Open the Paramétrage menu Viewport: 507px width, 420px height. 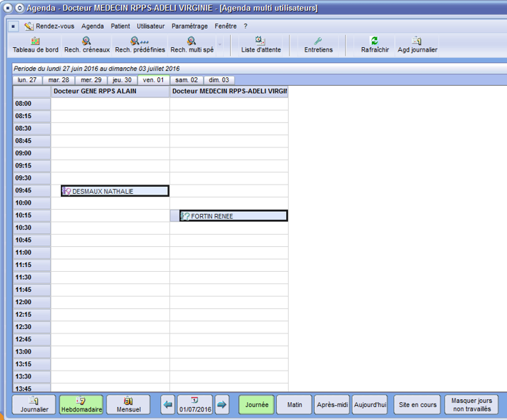click(x=189, y=26)
